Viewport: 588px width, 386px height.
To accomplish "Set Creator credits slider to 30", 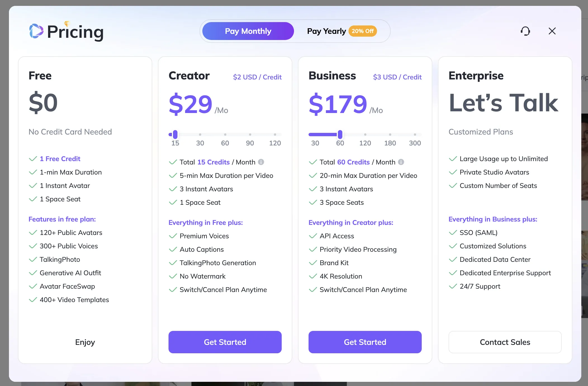I will (200, 135).
